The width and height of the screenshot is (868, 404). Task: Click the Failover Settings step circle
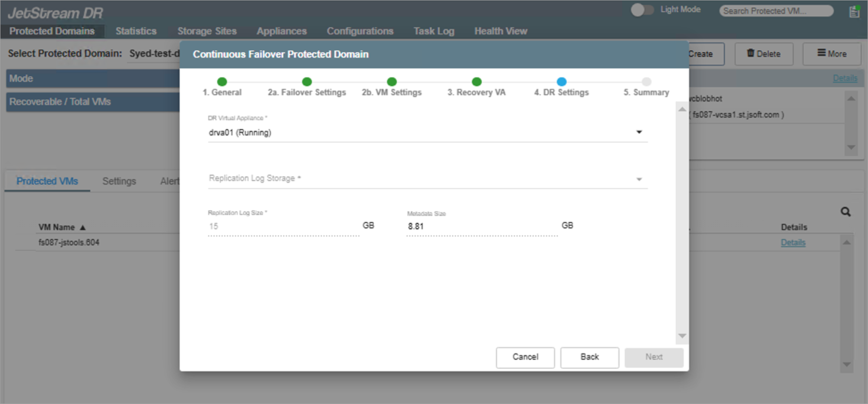pos(307,82)
